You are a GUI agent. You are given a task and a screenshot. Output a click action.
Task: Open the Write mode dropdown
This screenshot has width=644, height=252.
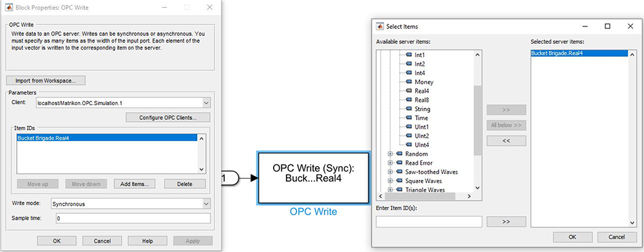click(206, 204)
